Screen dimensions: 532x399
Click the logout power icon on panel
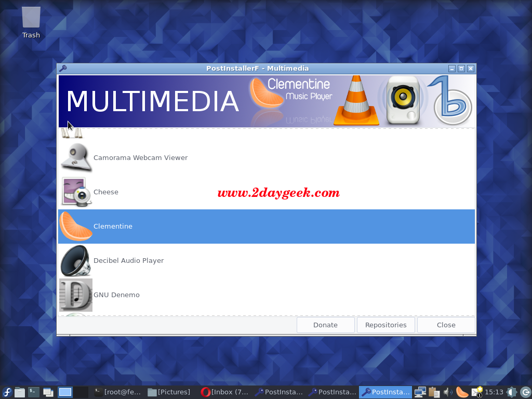[525, 392]
